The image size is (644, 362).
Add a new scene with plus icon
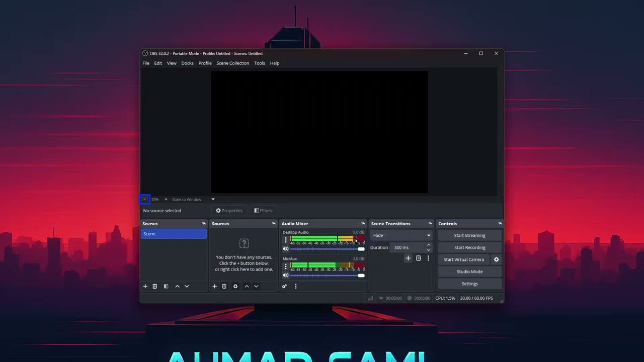[x=145, y=286]
